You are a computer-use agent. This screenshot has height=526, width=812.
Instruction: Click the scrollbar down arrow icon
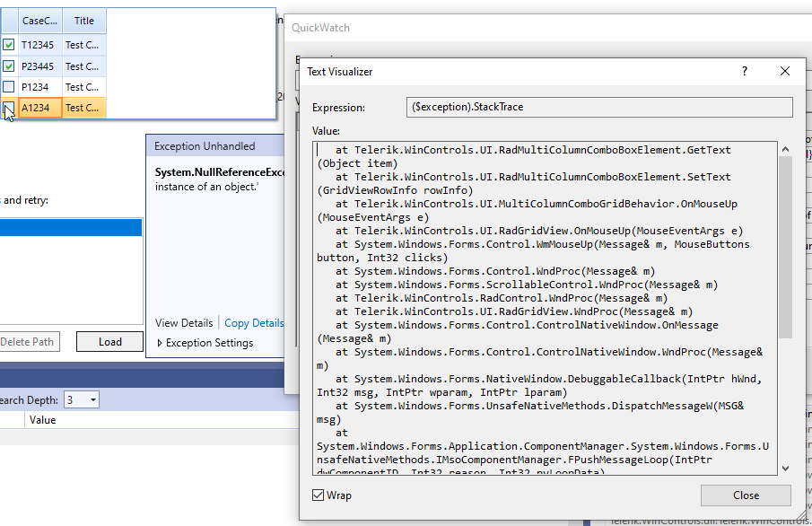pos(784,467)
